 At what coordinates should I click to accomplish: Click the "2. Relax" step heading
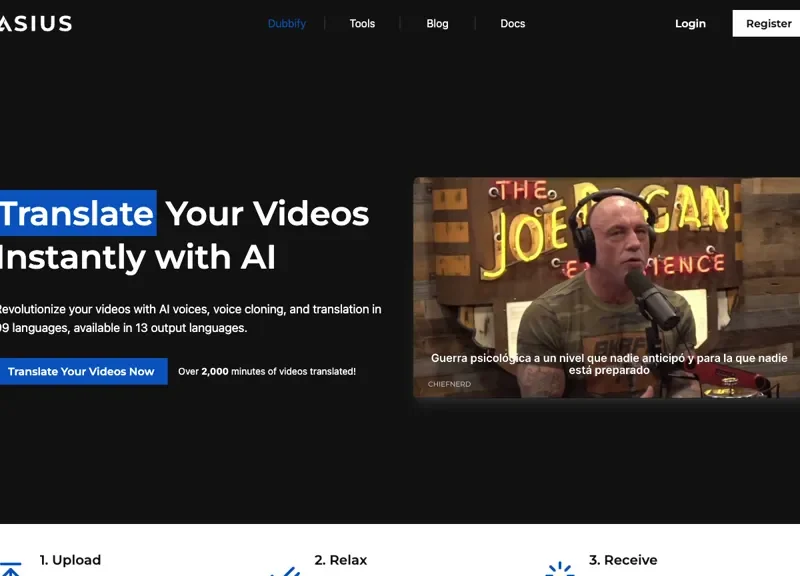click(x=341, y=560)
